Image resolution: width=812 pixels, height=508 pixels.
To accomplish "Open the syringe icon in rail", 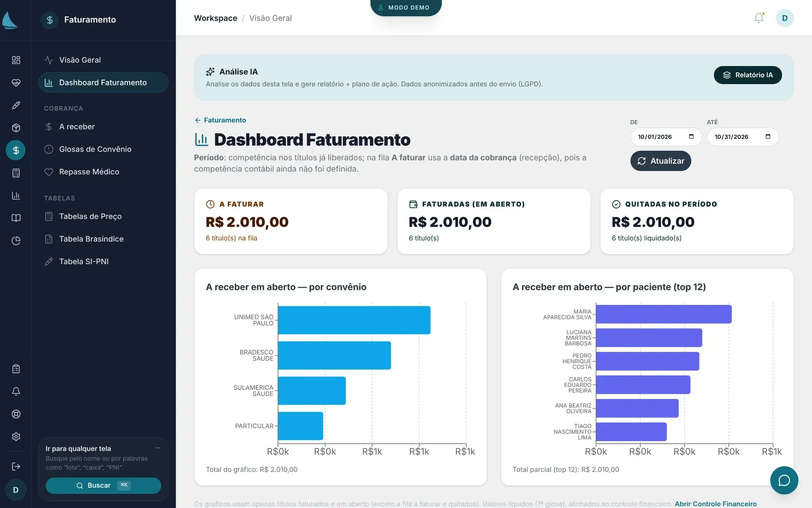I will coord(16,105).
